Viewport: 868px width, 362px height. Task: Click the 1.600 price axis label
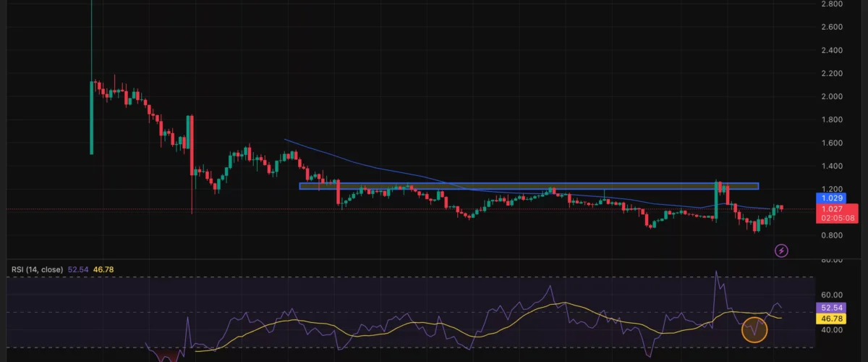830,143
